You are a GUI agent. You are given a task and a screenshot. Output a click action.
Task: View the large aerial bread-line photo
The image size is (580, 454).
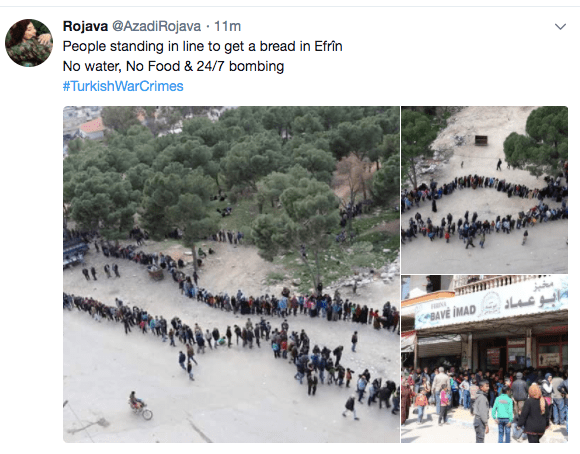pyautogui.click(x=231, y=274)
